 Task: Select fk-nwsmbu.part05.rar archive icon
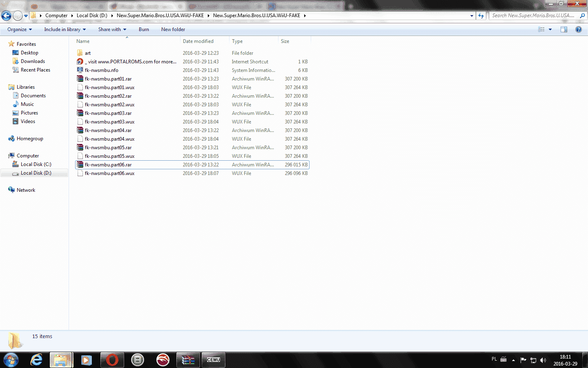click(80, 148)
